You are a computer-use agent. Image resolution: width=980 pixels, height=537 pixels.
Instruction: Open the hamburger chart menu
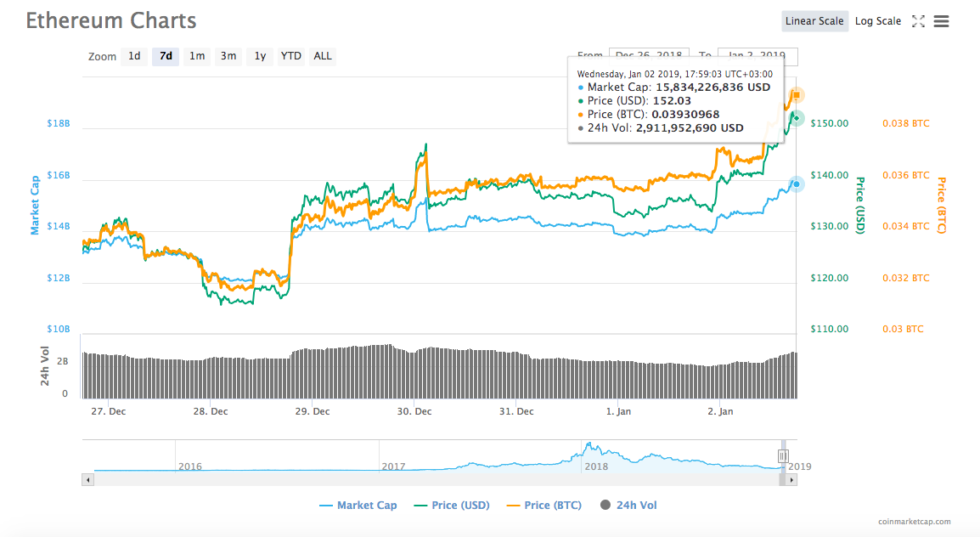pyautogui.click(x=941, y=21)
